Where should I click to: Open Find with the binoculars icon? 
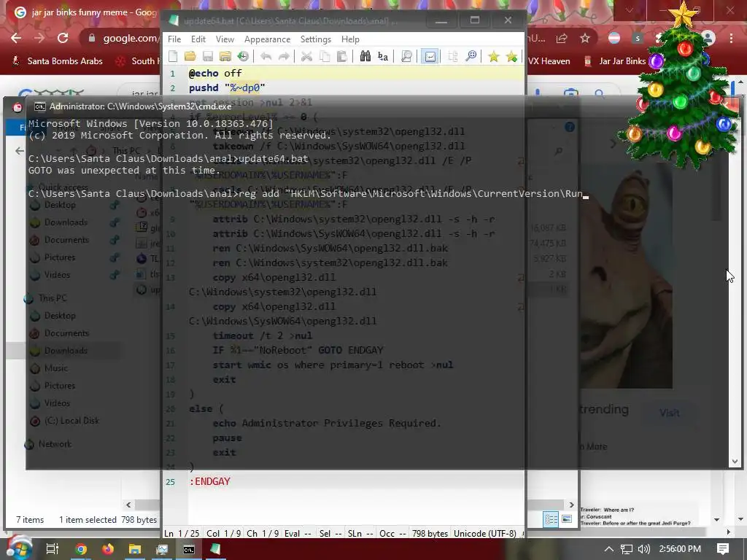pyautogui.click(x=365, y=57)
